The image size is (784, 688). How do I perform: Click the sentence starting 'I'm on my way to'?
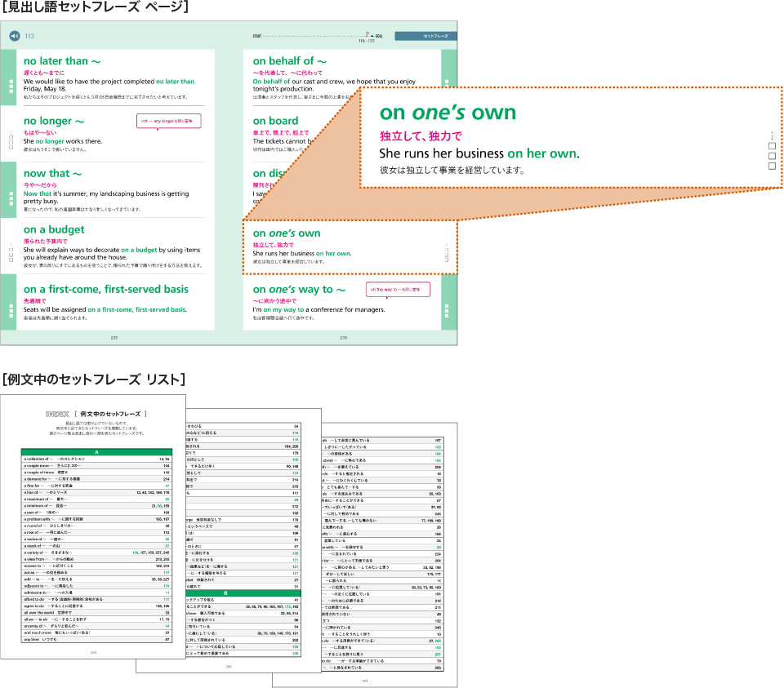tap(318, 310)
